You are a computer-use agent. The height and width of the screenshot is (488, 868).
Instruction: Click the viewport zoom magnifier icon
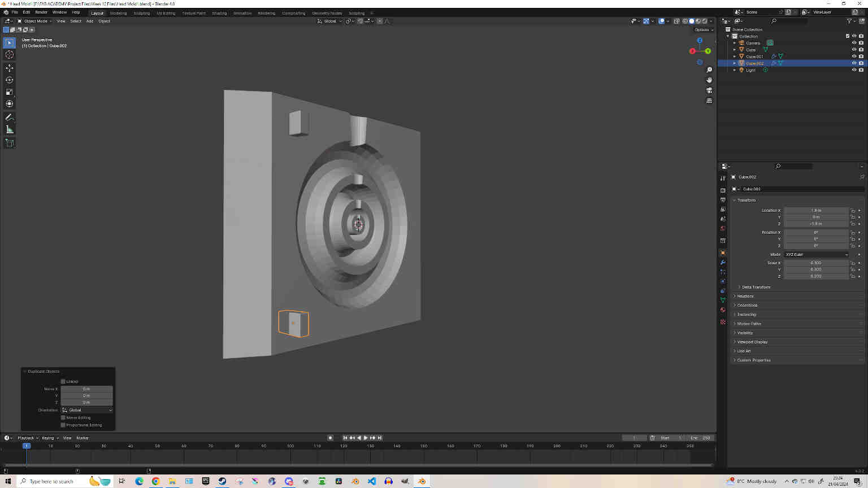[x=709, y=70]
